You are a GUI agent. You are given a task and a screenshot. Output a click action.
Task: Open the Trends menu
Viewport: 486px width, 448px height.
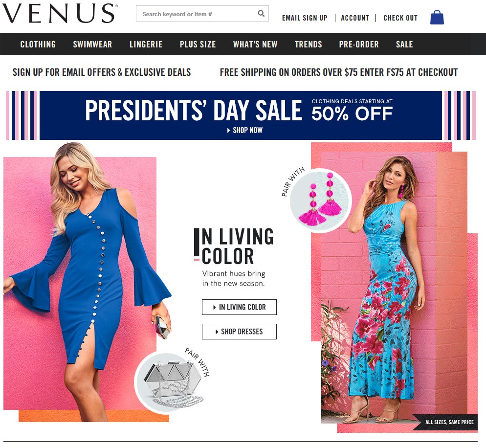(308, 45)
